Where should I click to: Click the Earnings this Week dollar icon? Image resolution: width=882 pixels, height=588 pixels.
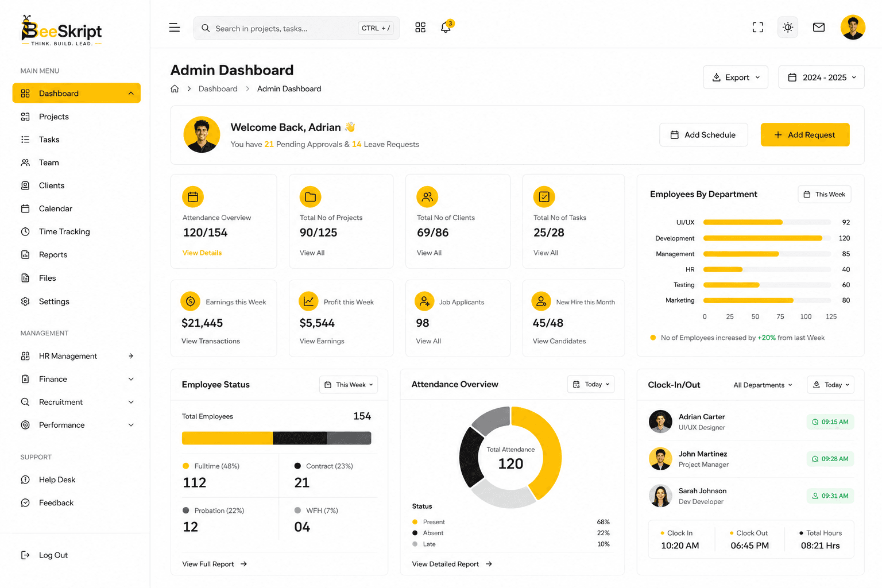click(x=191, y=301)
